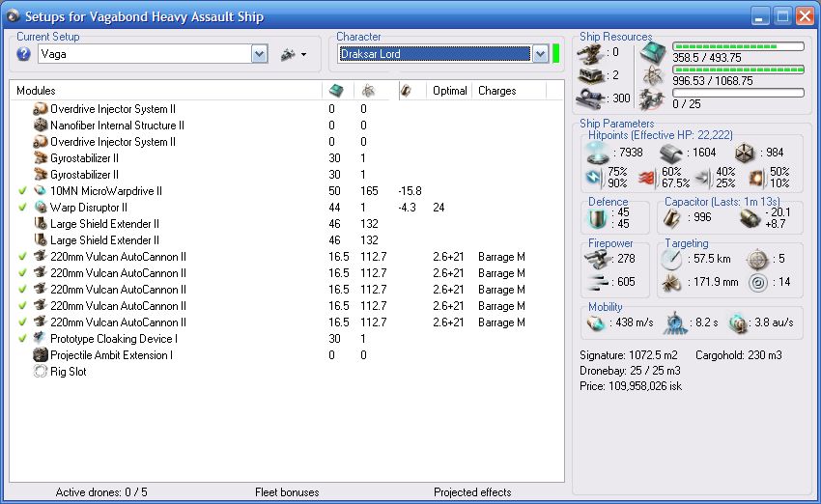Click the CPU usage progress bar

(x=738, y=46)
